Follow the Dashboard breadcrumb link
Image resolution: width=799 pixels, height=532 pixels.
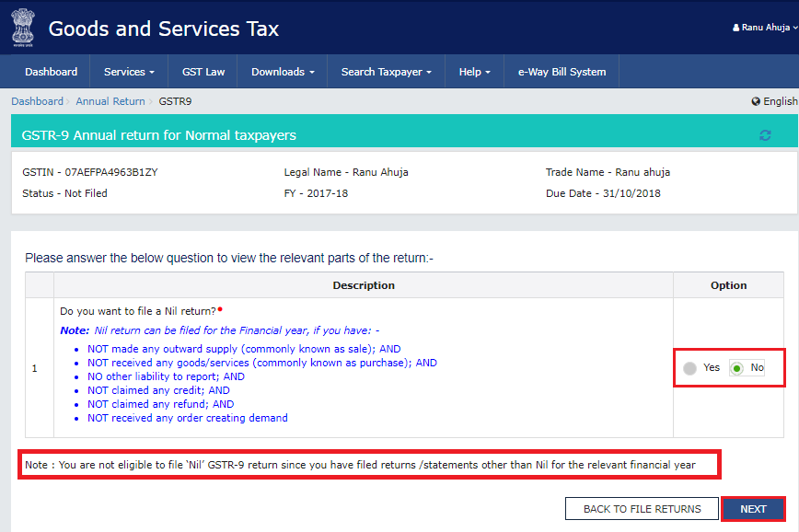coord(37,101)
